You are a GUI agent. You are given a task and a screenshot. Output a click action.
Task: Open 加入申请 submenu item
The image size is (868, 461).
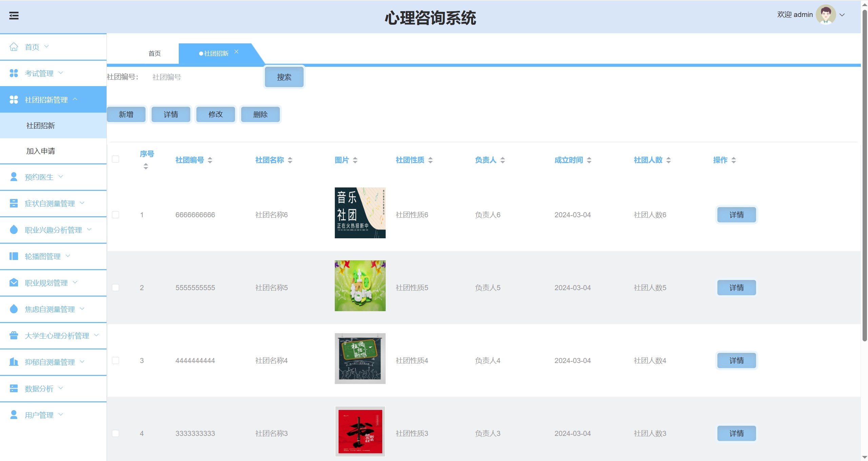coord(41,151)
